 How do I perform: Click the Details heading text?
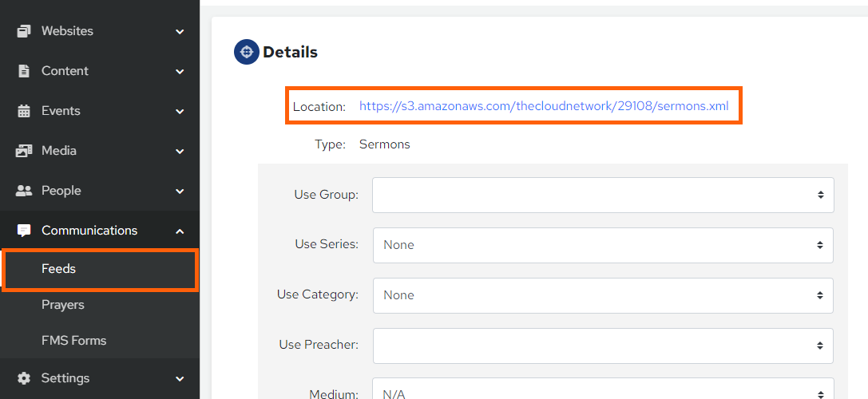tap(290, 53)
